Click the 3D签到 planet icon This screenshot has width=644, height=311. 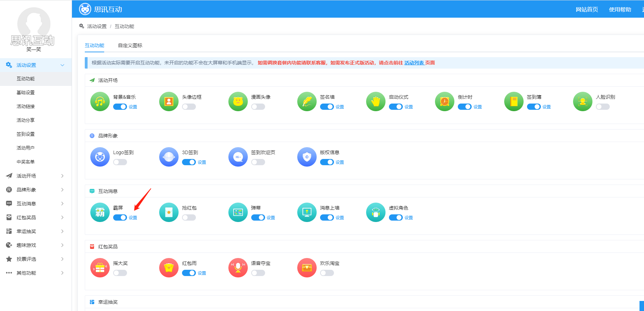(x=169, y=157)
